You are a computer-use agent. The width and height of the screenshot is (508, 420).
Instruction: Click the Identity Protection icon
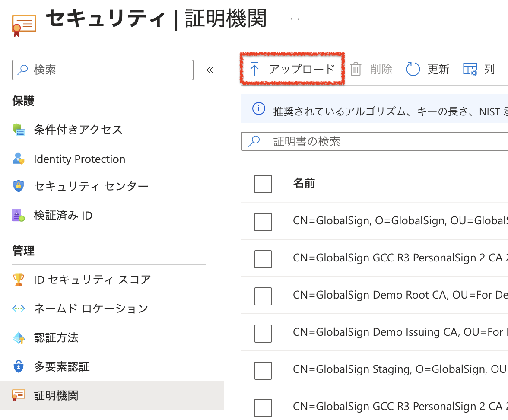[19, 159]
